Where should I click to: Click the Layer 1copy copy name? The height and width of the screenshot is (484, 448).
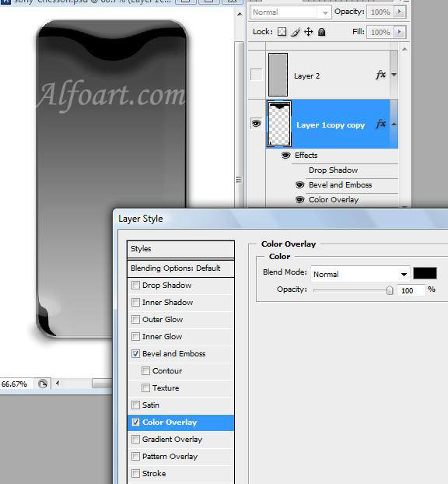pos(331,125)
